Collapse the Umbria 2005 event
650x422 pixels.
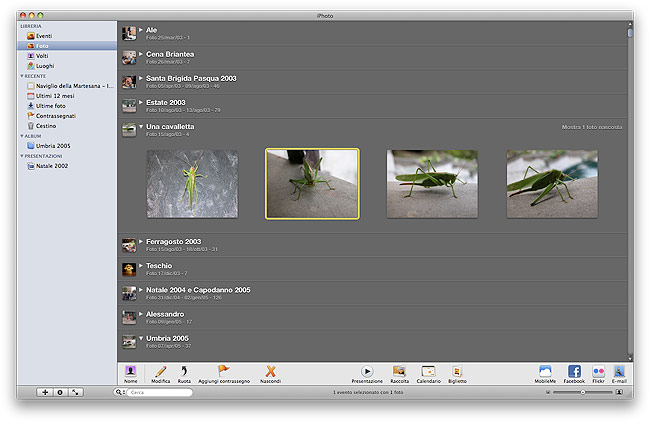click(x=141, y=338)
